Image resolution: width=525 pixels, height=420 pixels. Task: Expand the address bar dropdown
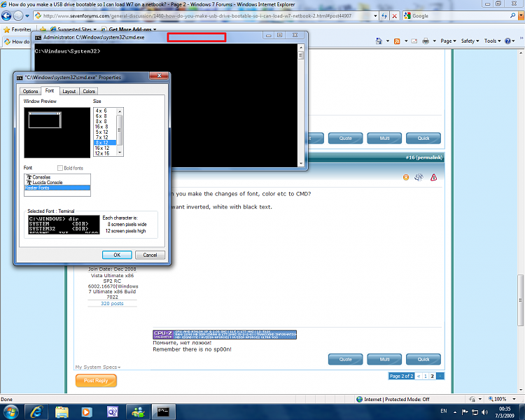coord(375,15)
